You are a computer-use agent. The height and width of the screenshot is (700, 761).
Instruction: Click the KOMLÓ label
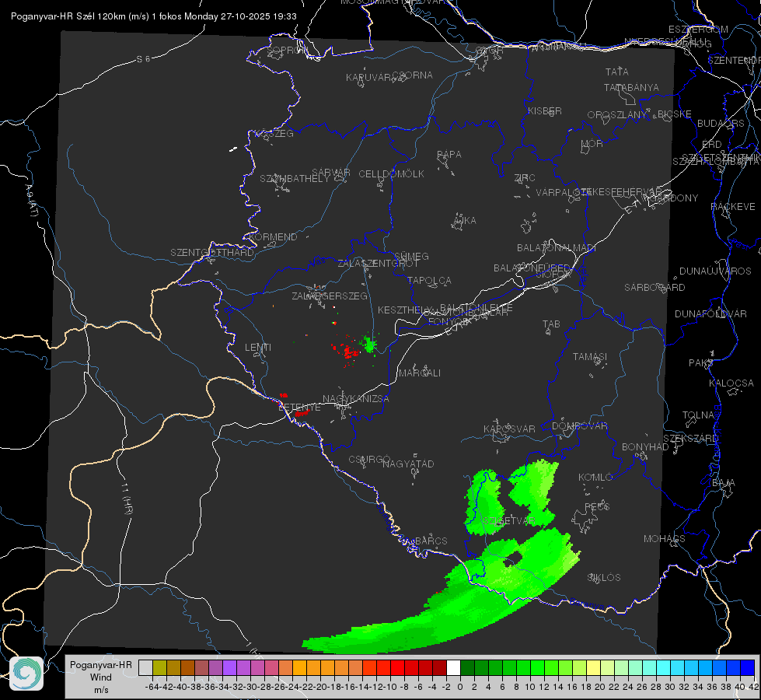point(595,478)
